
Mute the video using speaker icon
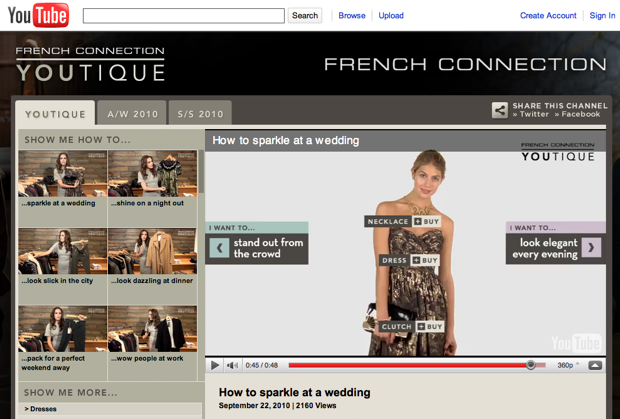point(232,365)
